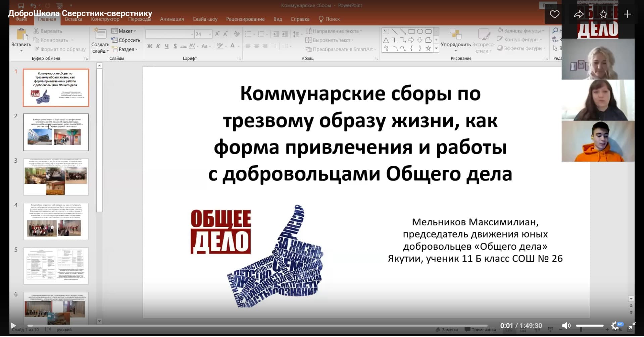Image resolution: width=644 pixels, height=337 pixels.
Task: Open the Упорядочить arrange menu
Action: (455, 40)
